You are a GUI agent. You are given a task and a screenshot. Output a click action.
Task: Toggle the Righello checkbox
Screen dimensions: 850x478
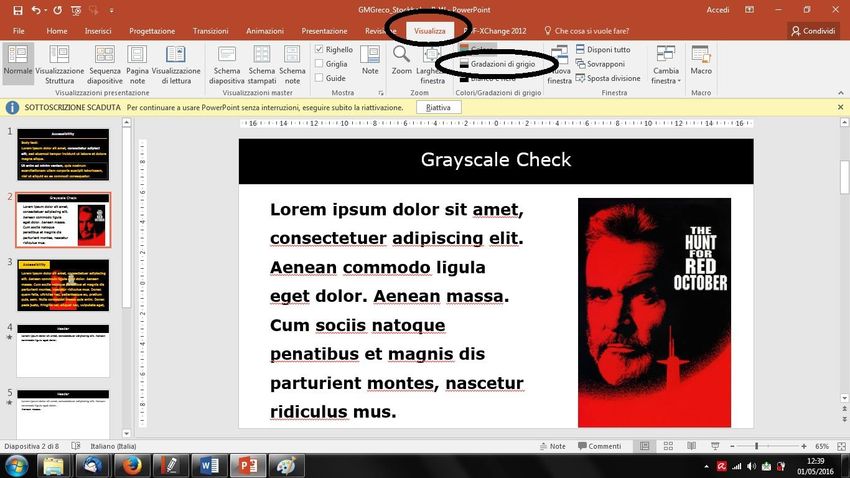click(319, 49)
